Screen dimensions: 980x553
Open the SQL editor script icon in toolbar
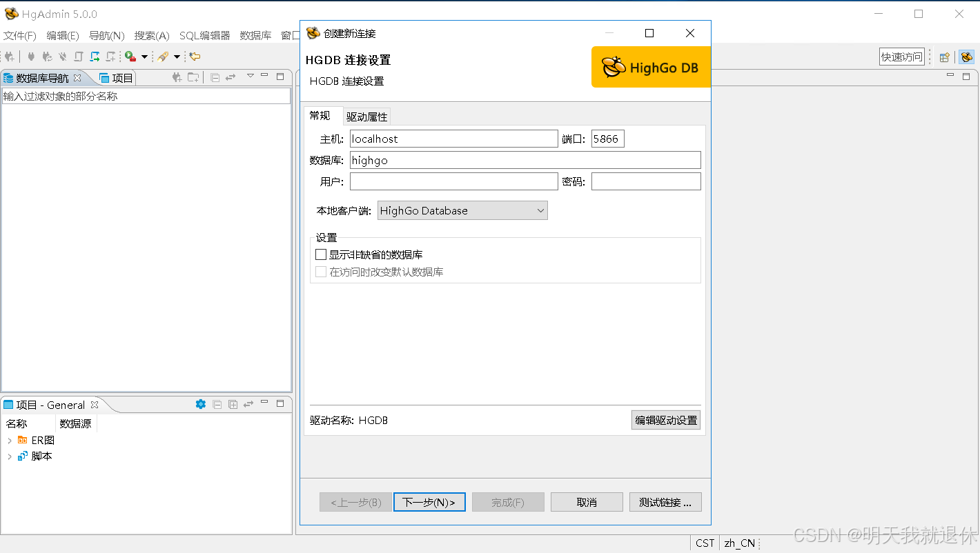click(x=79, y=57)
